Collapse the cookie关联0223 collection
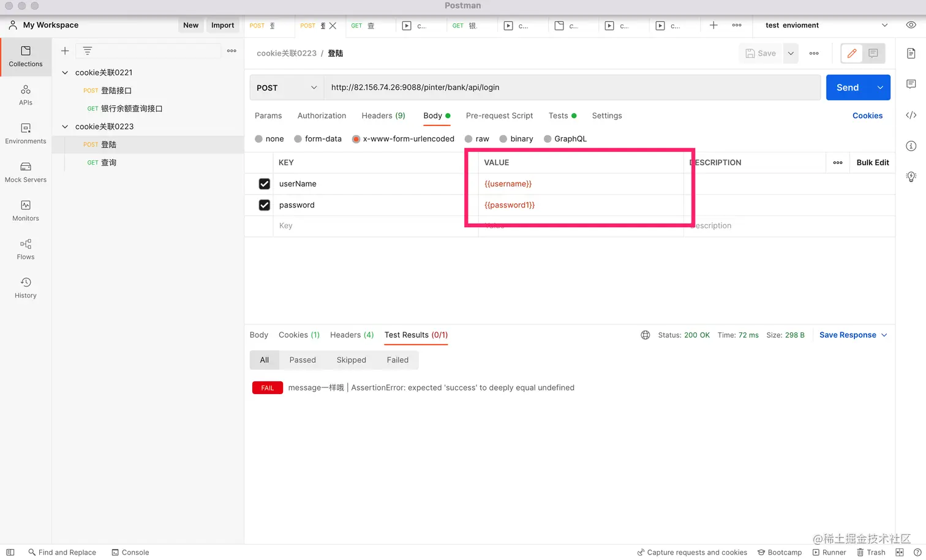The image size is (926, 560). (x=65, y=127)
